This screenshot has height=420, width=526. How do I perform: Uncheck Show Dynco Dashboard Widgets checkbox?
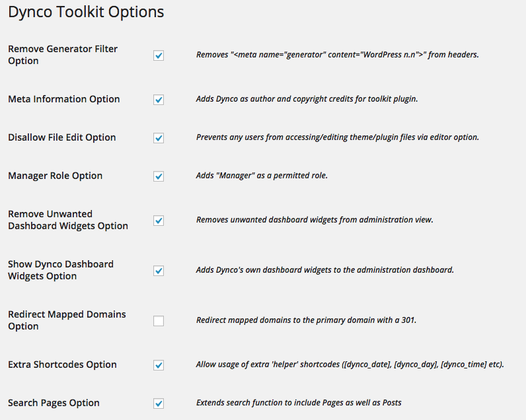[x=159, y=271]
